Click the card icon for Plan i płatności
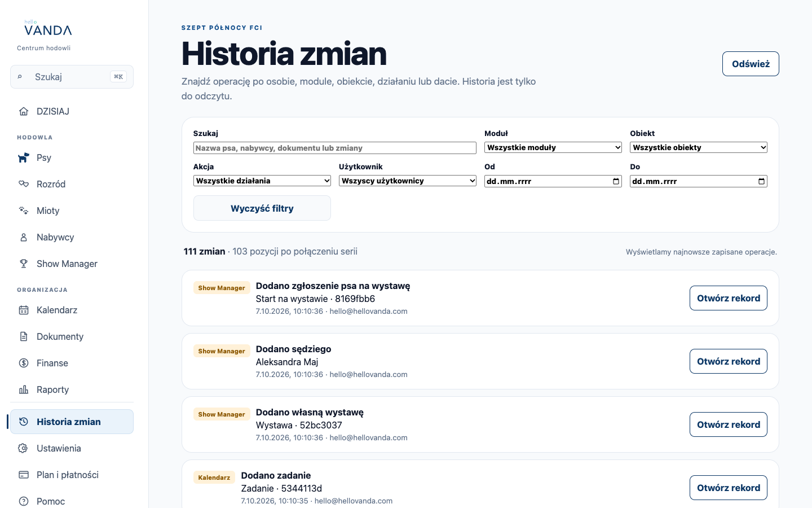Viewport: 812px width, 508px height. [24, 475]
